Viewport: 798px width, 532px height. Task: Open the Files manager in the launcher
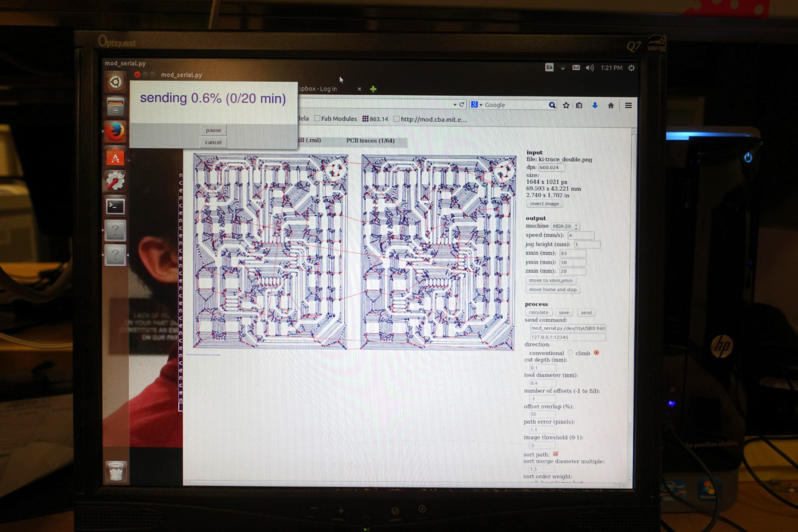[x=115, y=107]
